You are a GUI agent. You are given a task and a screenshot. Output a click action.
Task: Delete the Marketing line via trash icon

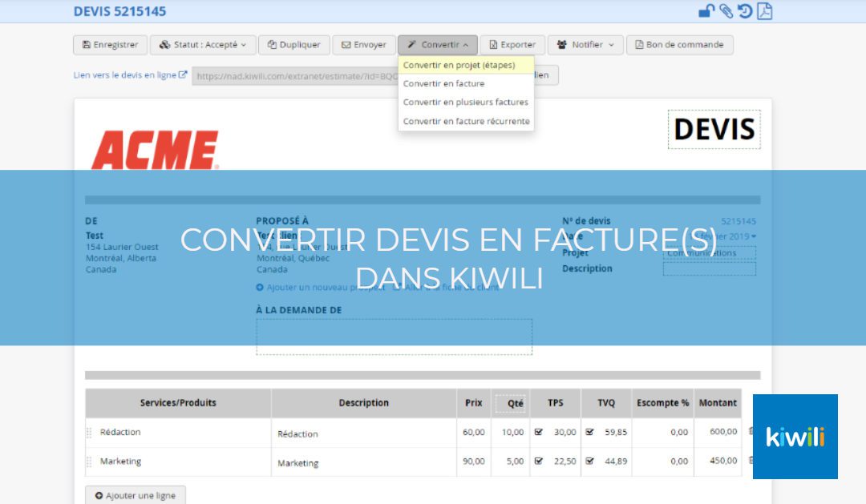[750, 460]
